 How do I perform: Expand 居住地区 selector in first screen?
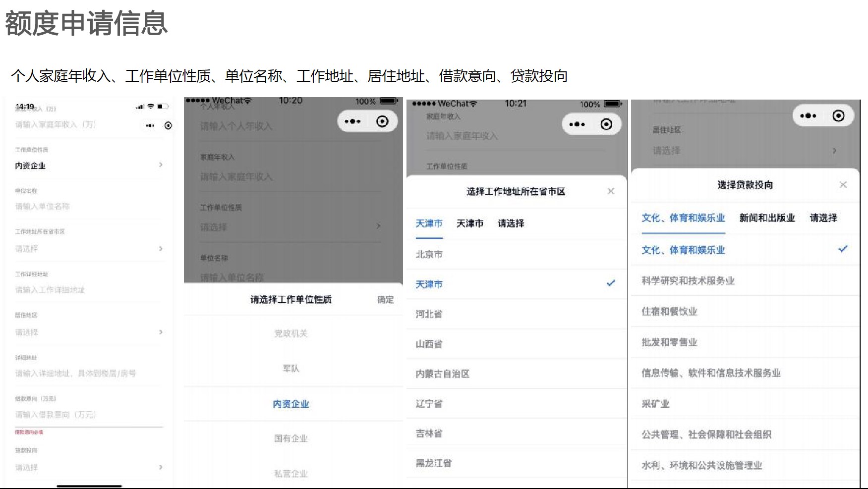(x=89, y=332)
